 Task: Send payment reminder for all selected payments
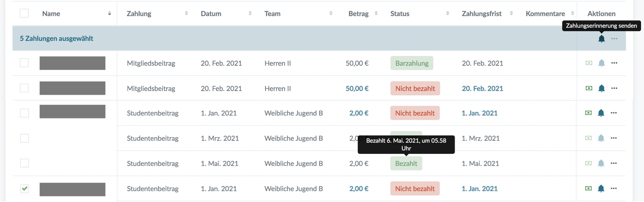pyautogui.click(x=601, y=39)
